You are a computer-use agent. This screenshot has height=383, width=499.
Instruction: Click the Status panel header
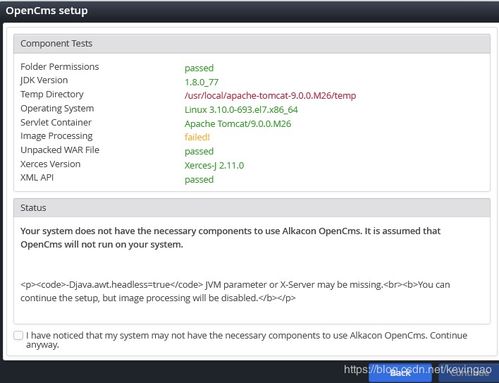coord(252,208)
